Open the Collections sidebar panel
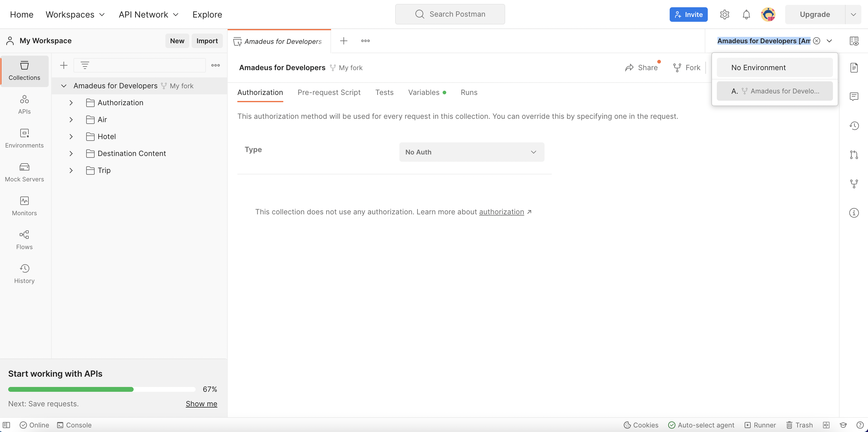 point(24,71)
